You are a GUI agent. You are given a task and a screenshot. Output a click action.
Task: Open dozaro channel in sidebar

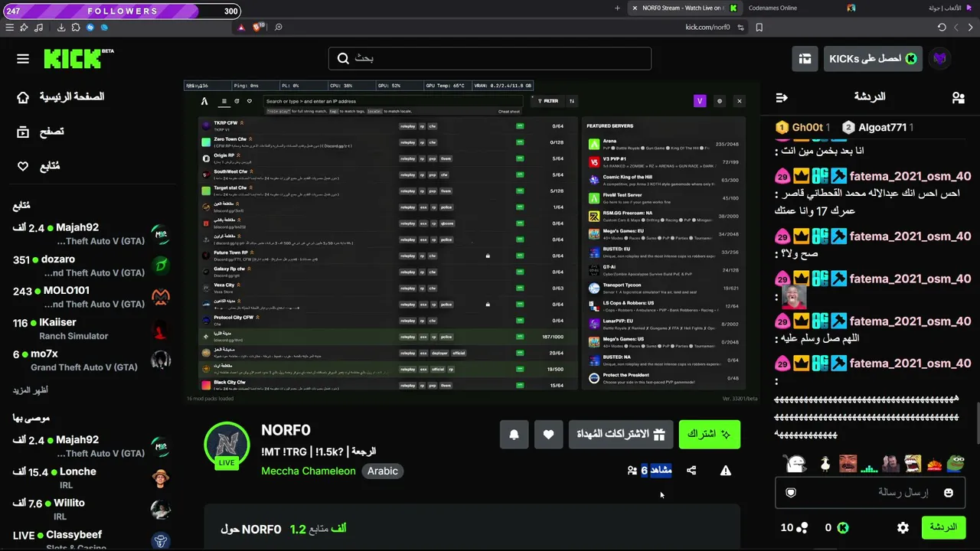click(92, 266)
